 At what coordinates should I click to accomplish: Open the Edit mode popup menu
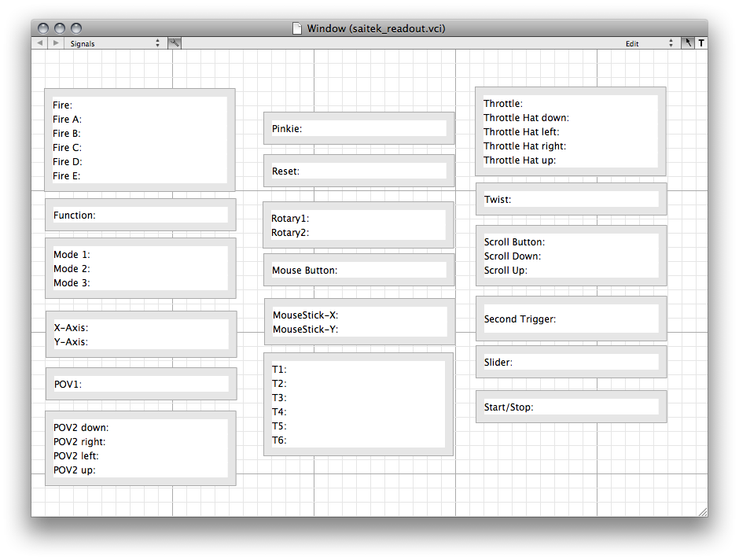tap(649, 43)
